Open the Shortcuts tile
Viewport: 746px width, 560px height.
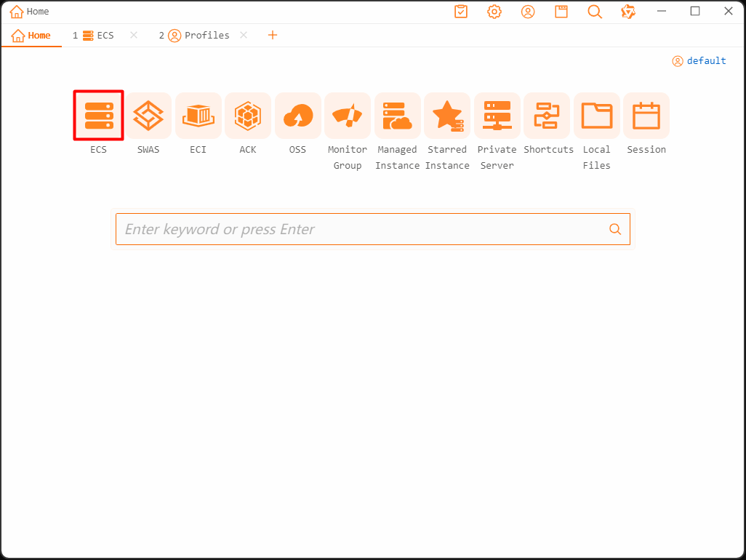click(547, 116)
